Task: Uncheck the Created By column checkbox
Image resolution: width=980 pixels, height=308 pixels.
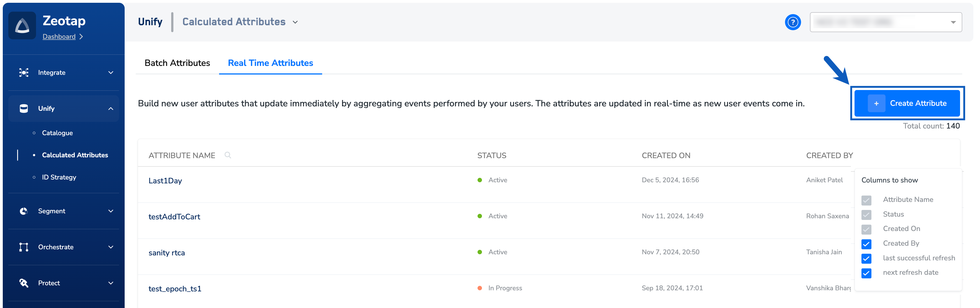Action: pos(866,244)
